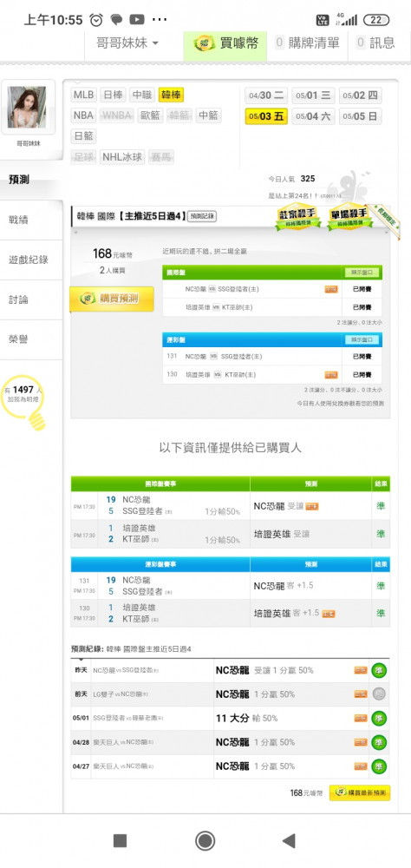Tap the Android circle home button
The width and height of the screenshot is (411, 868).
(205, 841)
